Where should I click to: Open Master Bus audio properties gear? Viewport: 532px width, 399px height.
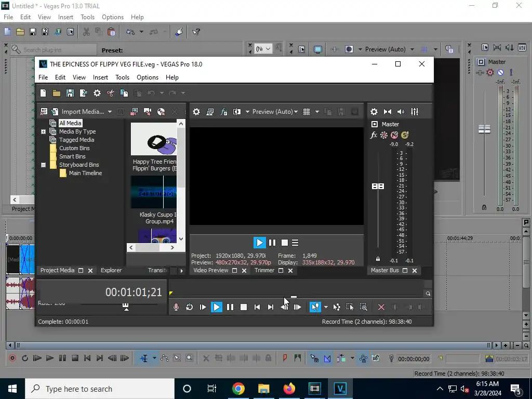coord(374,112)
